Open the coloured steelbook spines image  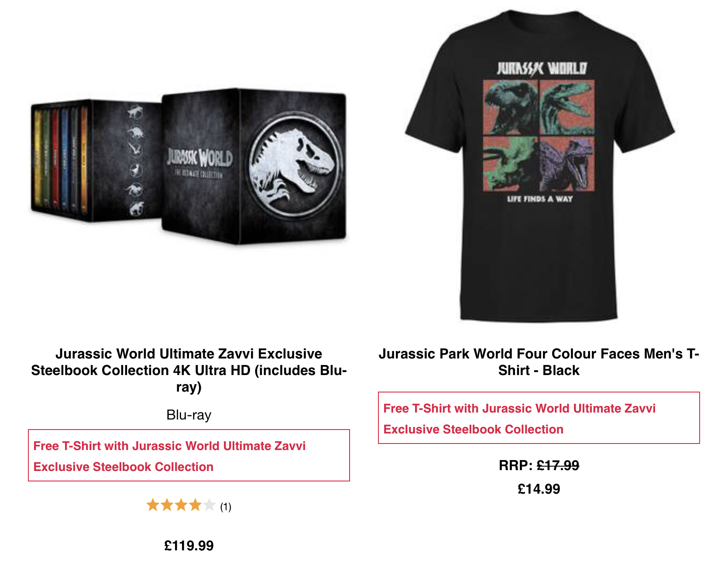tap(60, 160)
